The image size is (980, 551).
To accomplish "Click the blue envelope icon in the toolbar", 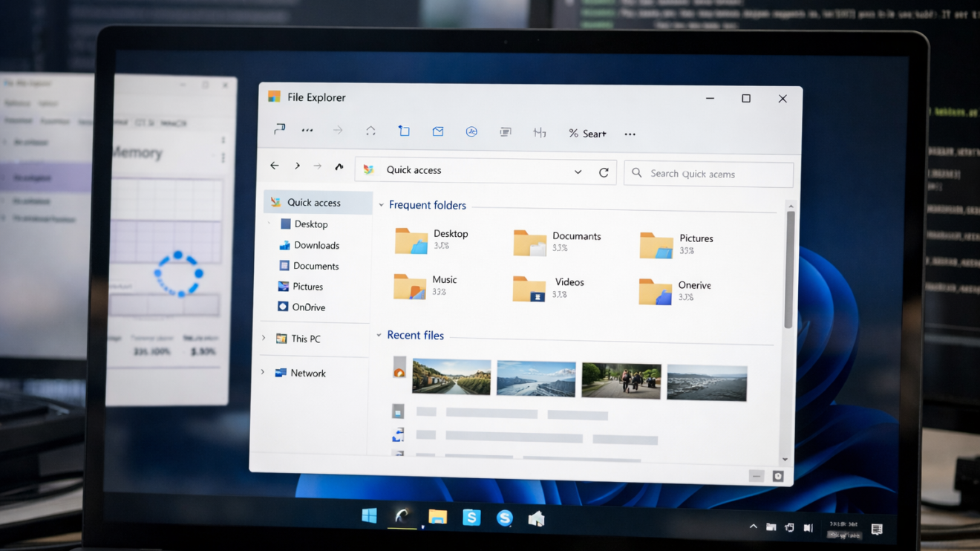I will (438, 131).
